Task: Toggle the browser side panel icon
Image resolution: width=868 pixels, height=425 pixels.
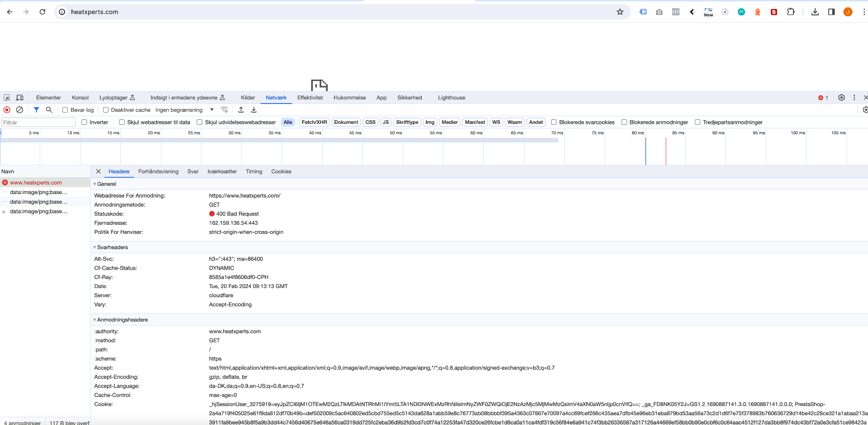Action: pyautogui.click(x=831, y=12)
